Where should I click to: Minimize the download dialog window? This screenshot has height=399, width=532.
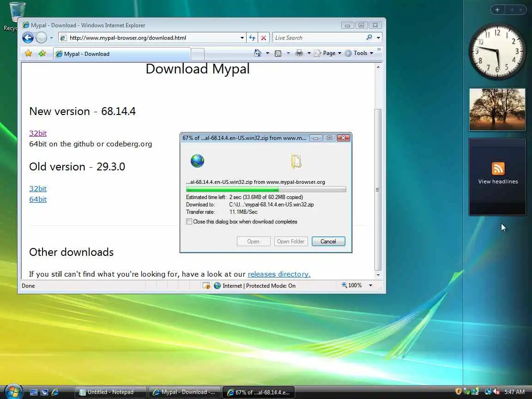pyautogui.click(x=315, y=138)
